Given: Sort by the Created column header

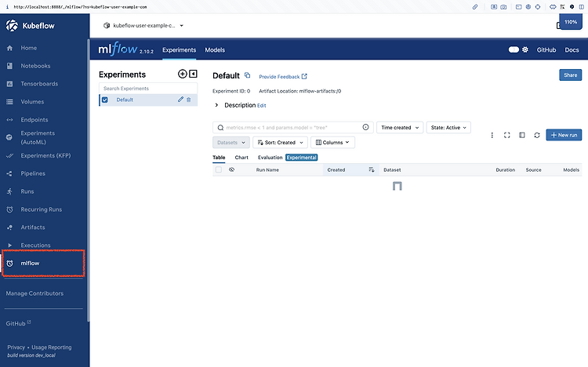Looking at the screenshot, I should point(336,170).
